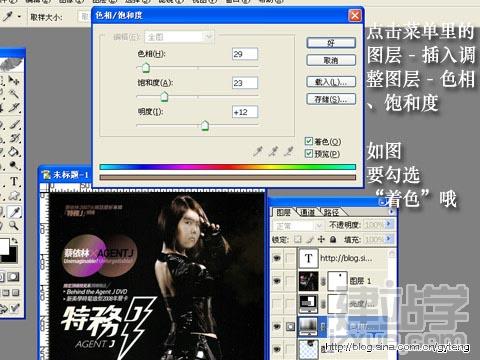Open the 不透明度 opacity slider arrow
This screenshot has height=360, width=480.
click(x=388, y=225)
